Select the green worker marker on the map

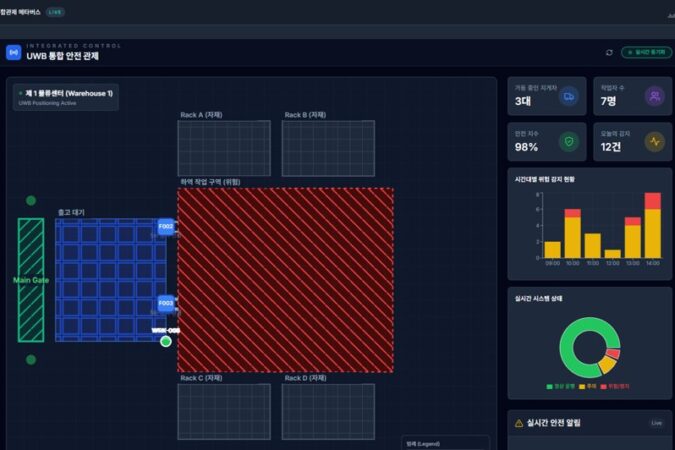click(x=166, y=341)
